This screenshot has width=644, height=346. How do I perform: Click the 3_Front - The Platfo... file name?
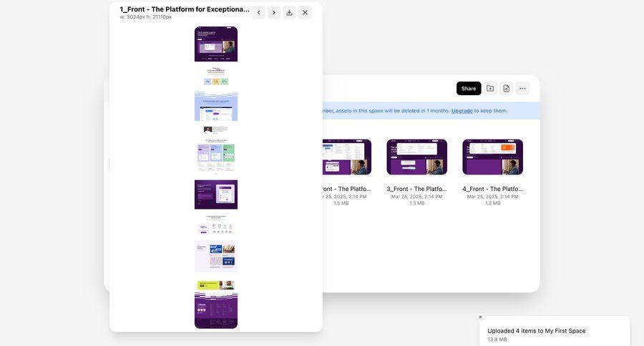416,189
